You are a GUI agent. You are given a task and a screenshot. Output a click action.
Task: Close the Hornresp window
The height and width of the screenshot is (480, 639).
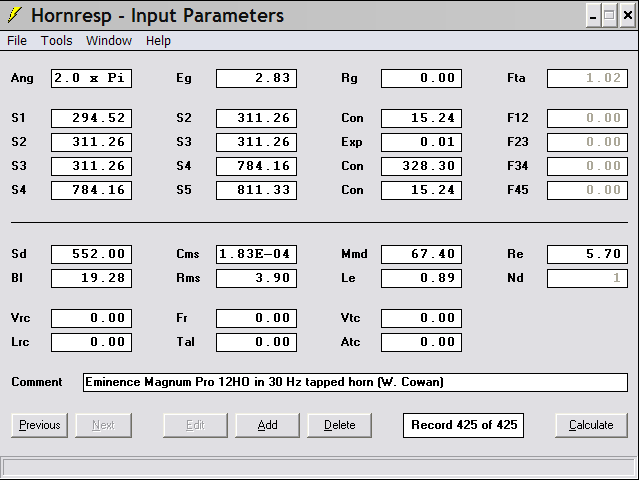click(628, 16)
